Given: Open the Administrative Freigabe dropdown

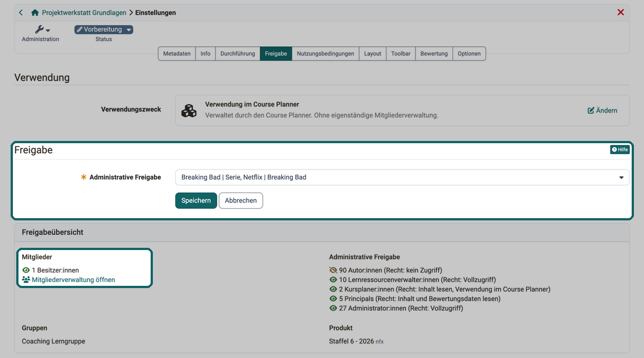Looking at the screenshot, I should click(x=402, y=177).
